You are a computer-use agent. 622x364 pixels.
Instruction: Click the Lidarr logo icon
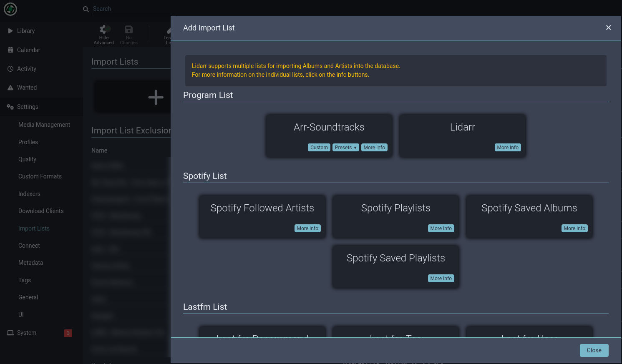click(x=10, y=9)
